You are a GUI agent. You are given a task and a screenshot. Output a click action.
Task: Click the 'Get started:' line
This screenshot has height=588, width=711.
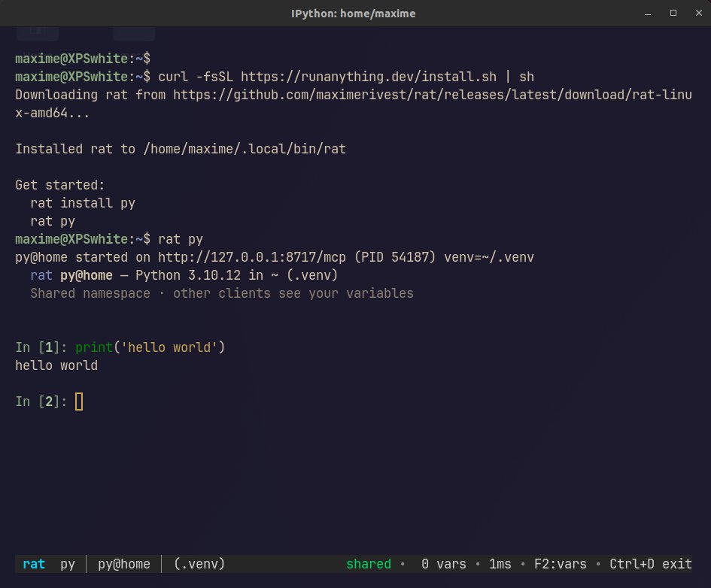60,185
